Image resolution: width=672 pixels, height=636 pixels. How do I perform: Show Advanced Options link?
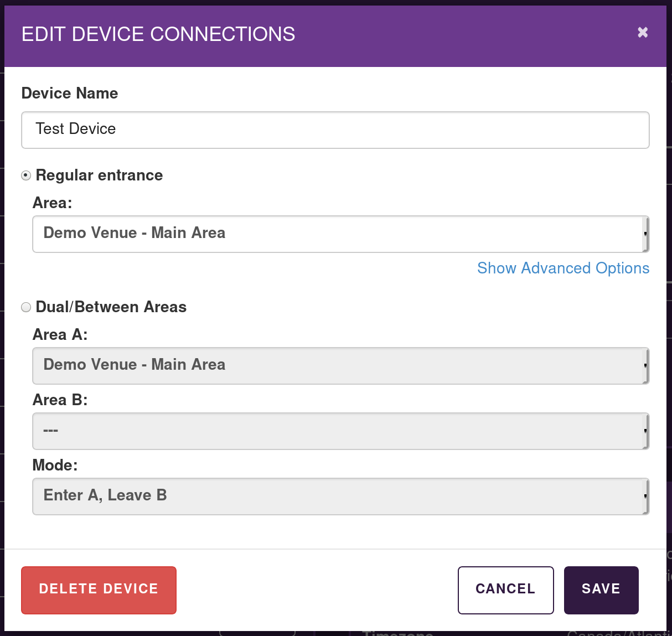tap(563, 268)
